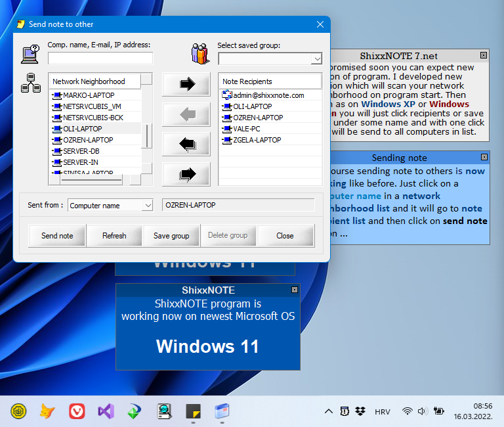
Task: Click the Refresh button
Action: (114, 236)
